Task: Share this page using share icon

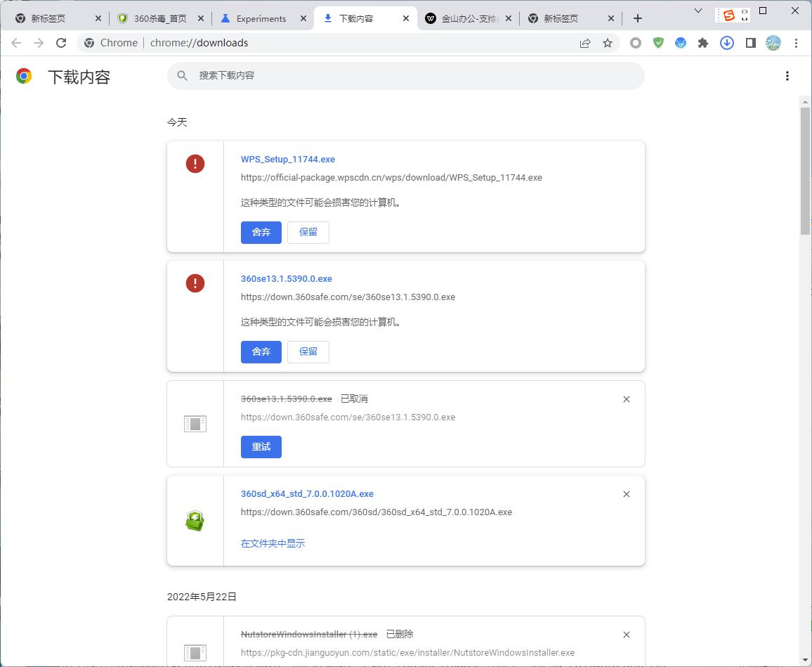Action: pyautogui.click(x=585, y=43)
